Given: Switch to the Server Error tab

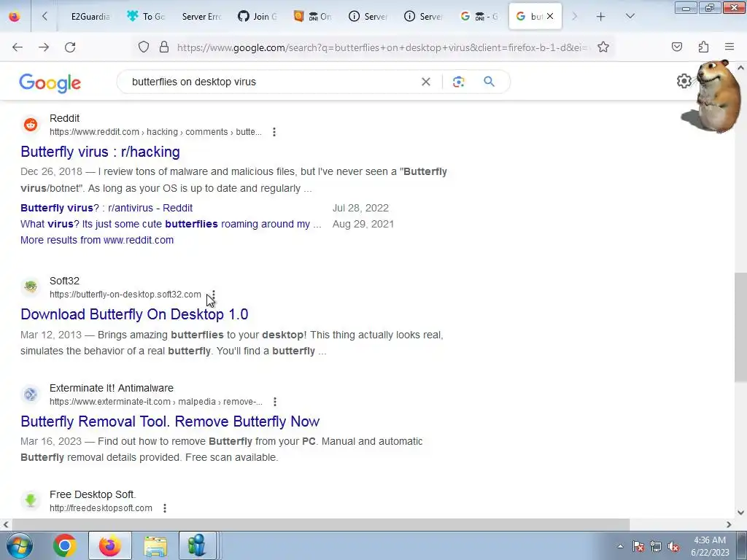Looking at the screenshot, I should [201, 17].
